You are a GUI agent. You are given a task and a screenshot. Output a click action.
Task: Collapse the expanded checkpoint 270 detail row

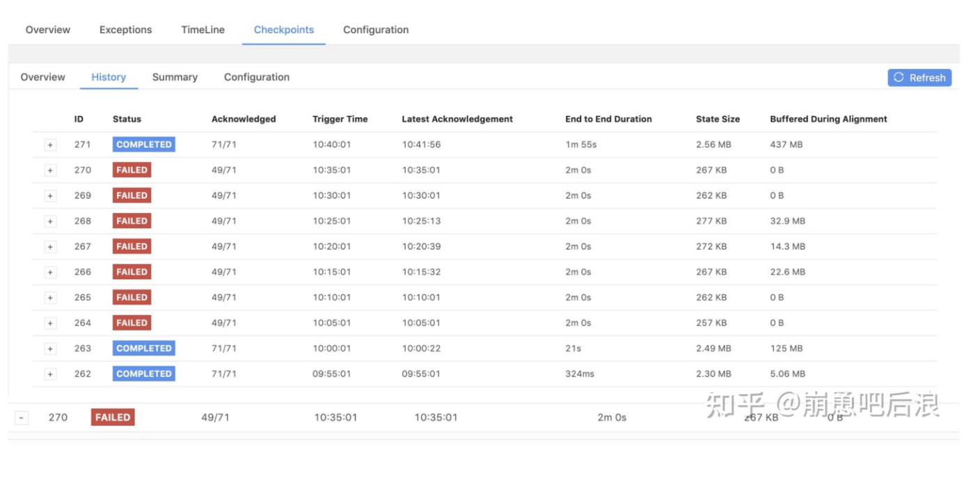click(x=22, y=418)
